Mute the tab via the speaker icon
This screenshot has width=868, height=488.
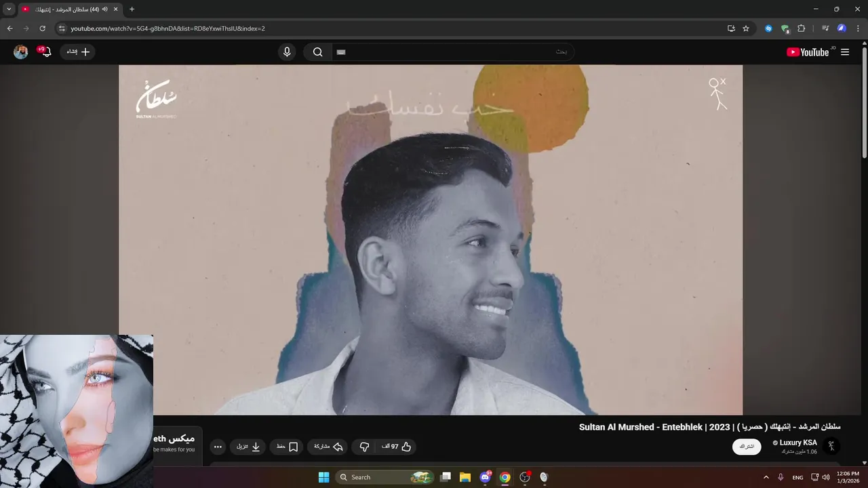pos(105,9)
